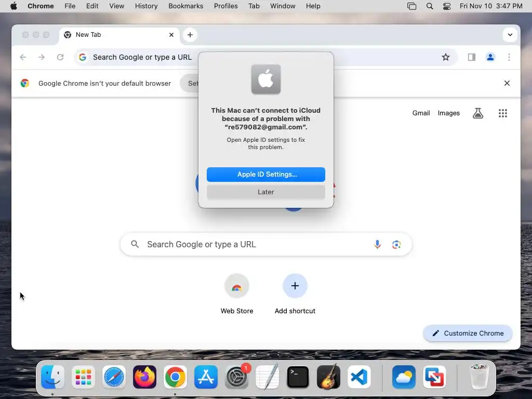Viewport: 532px width, 399px height.
Task: Open the Edit menu
Action: [92, 6]
